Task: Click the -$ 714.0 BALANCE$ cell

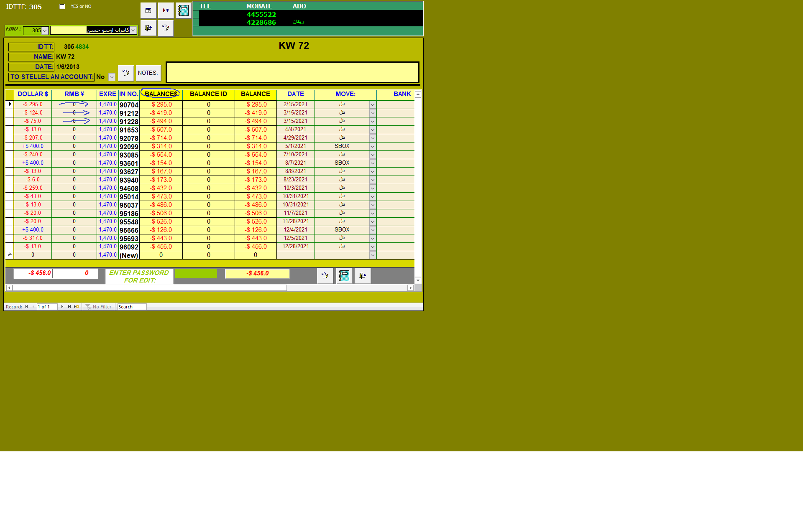Action: (161, 138)
